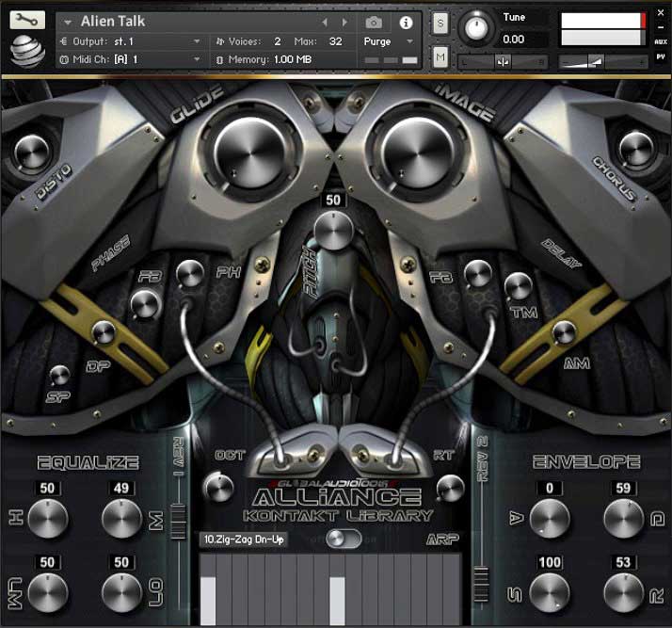Go to previous preset with left arrow

pos(325,23)
